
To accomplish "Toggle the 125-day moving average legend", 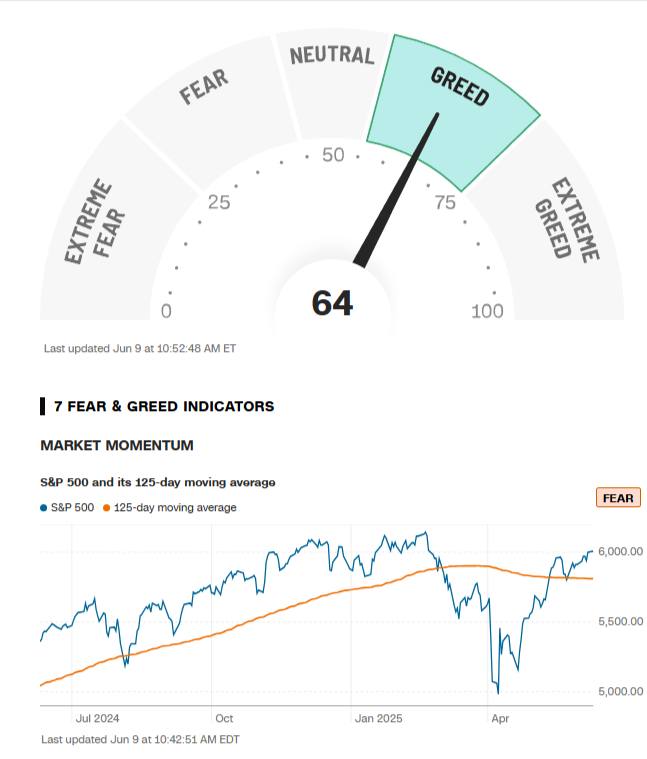I will point(170,508).
